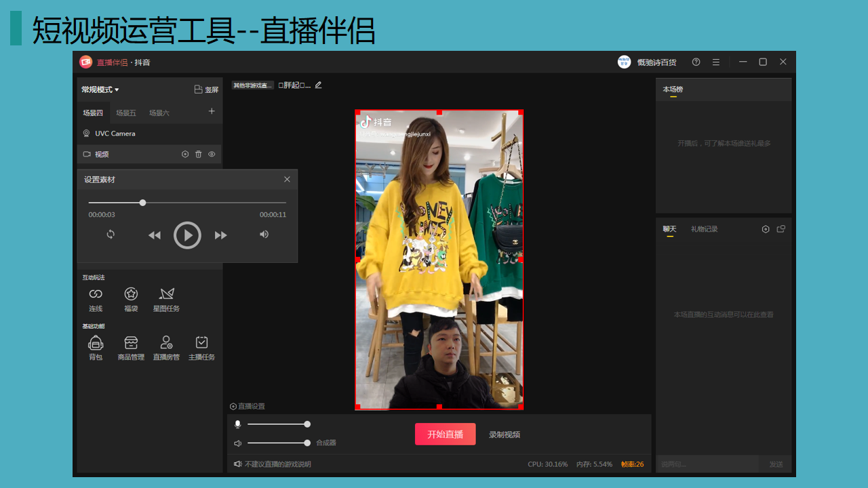Mute the video volume in 设置素材
Image resolution: width=868 pixels, height=488 pixels.
click(x=264, y=235)
